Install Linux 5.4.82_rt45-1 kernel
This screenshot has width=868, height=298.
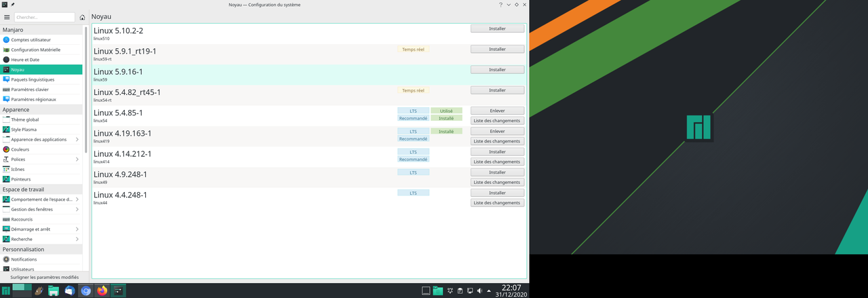(497, 90)
